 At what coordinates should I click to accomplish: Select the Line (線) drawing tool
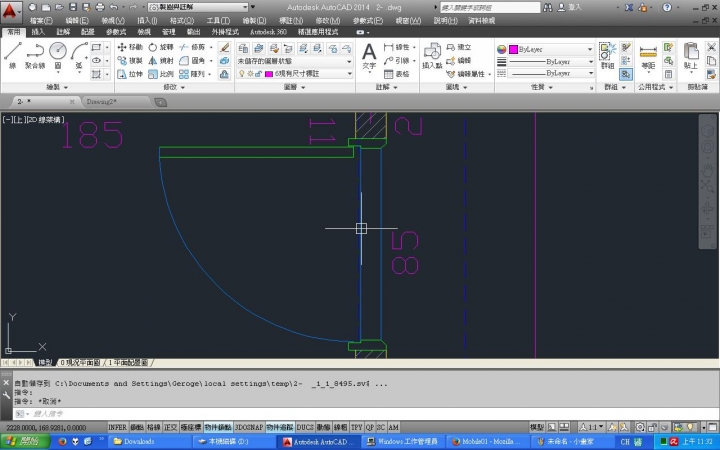(x=12, y=55)
